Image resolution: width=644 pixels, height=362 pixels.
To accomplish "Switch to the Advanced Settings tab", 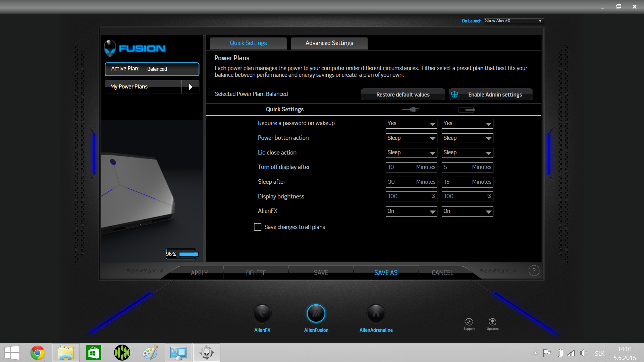I will [329, 43].
